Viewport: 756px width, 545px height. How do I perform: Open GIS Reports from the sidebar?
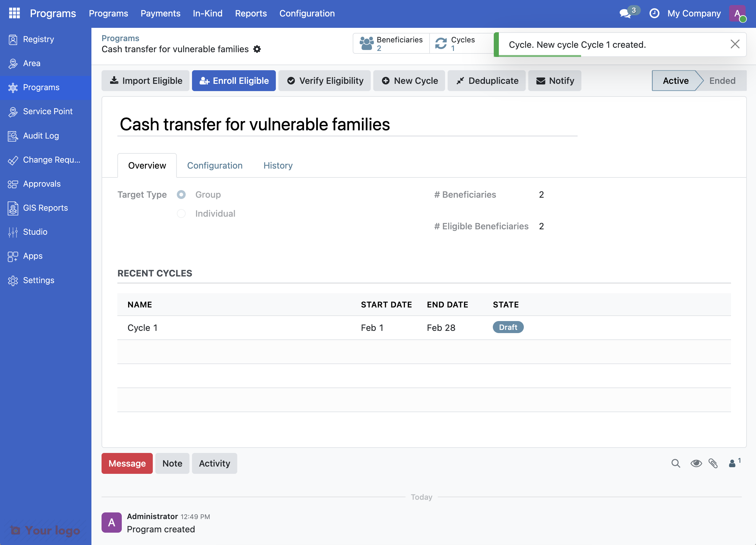click(45, 207)
